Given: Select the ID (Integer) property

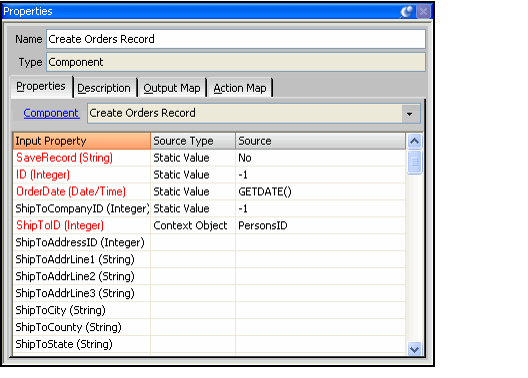Looking at the screenshot, I should click(x=82, y=175).
